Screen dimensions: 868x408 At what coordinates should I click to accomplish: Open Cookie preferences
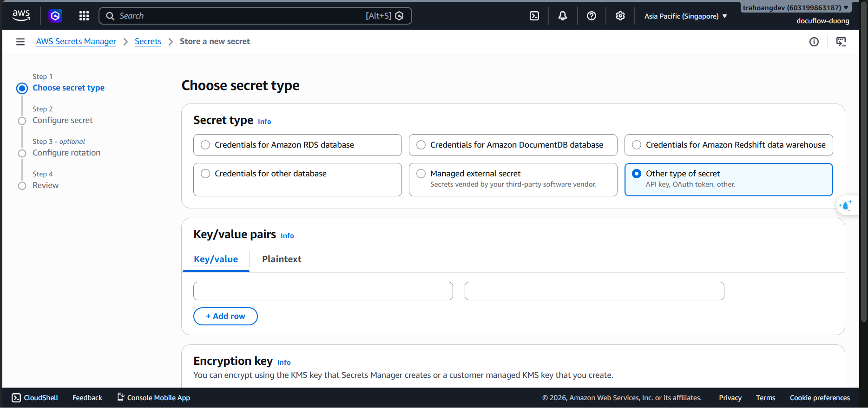click(820, 398)
